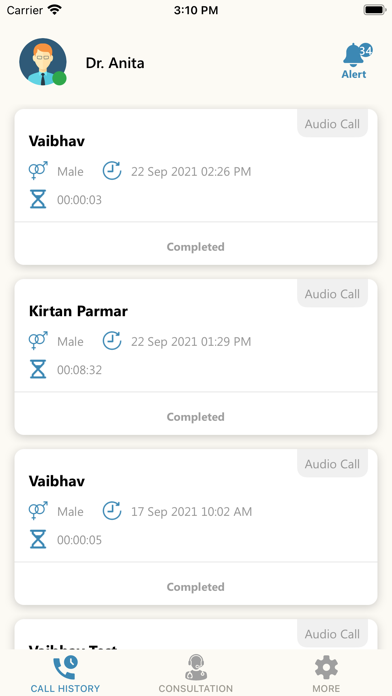The image size is (392, 696).
Task: Tap Completed status under 00:00:05 call
Action: click(x=196, y=587)
